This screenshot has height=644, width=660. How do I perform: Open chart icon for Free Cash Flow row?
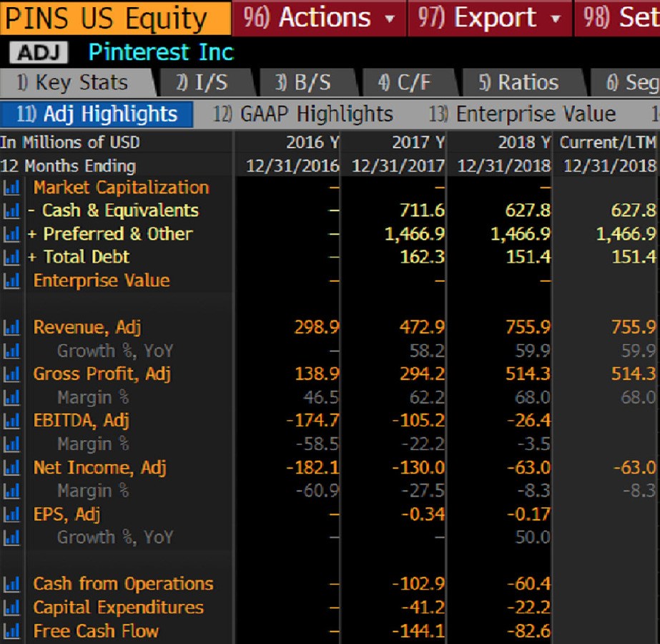pyautogui.click(x=11, y=631)
